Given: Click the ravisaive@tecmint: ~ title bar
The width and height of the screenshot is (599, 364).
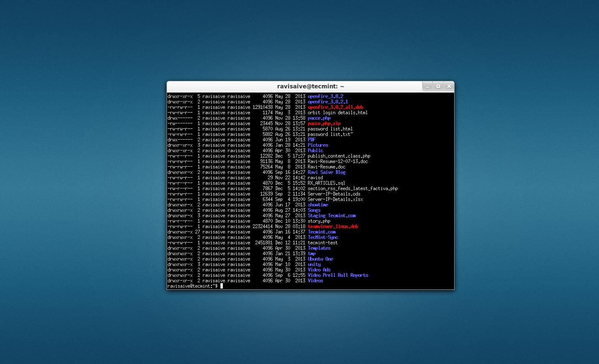Looking at the screenshot, I should (x=310, y=86).
